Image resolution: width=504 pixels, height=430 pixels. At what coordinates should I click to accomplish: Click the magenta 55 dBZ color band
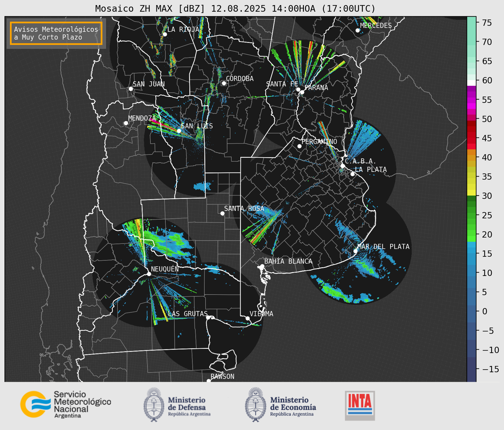click(x=471, y=100)
